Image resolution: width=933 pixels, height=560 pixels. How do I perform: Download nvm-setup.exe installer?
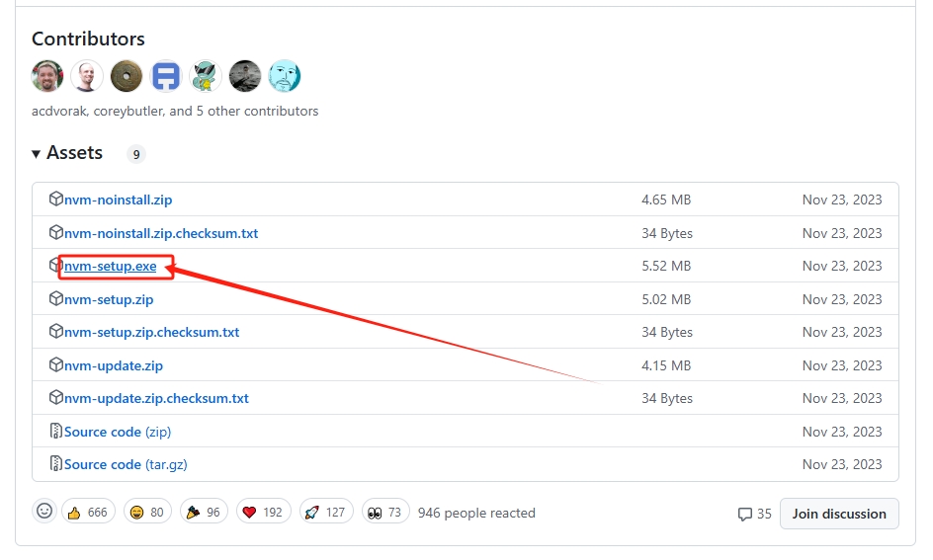click(x=110, y=266)
